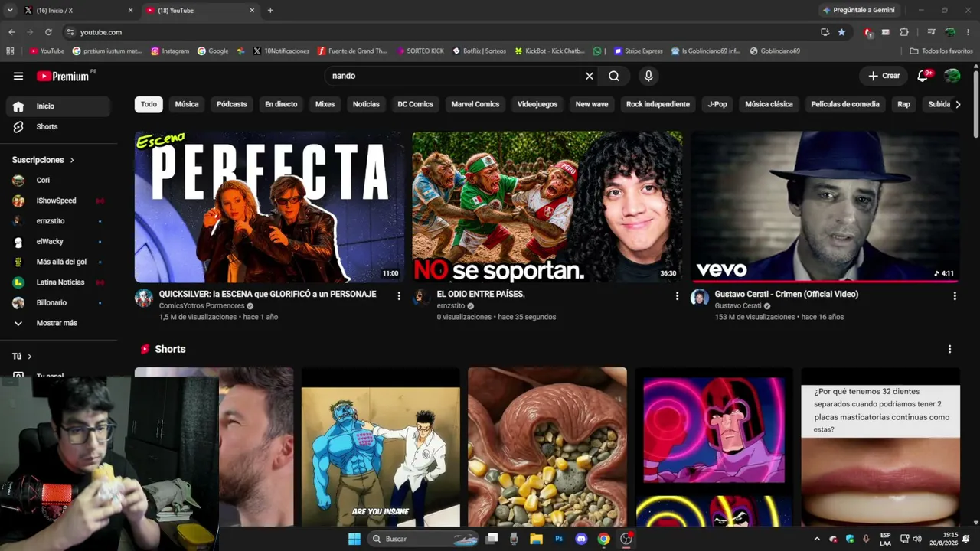The height and width of the screenshot is (551, 980).
Task: Select the Música filter chip
Action: point(187,104)
